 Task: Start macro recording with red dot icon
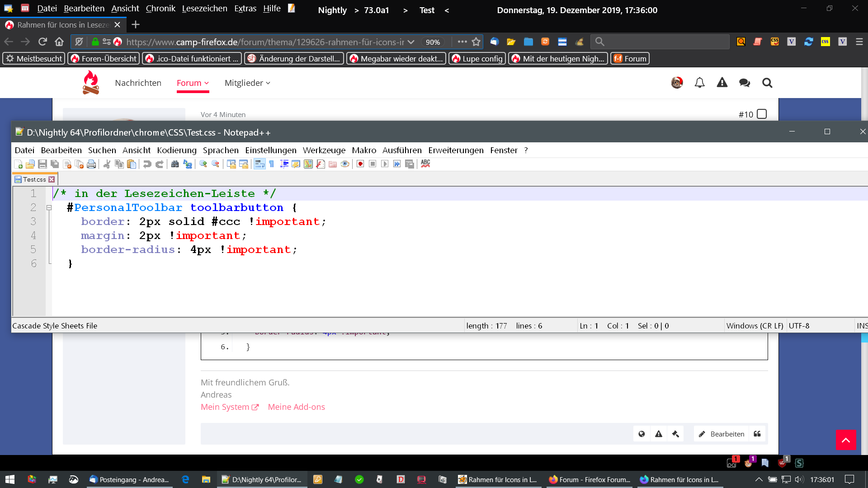[360, 164]
